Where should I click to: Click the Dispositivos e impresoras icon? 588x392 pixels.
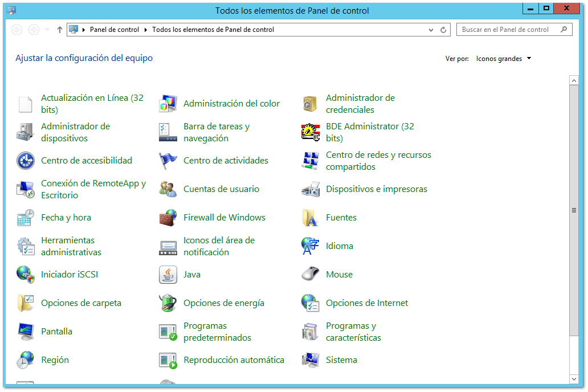311,189
